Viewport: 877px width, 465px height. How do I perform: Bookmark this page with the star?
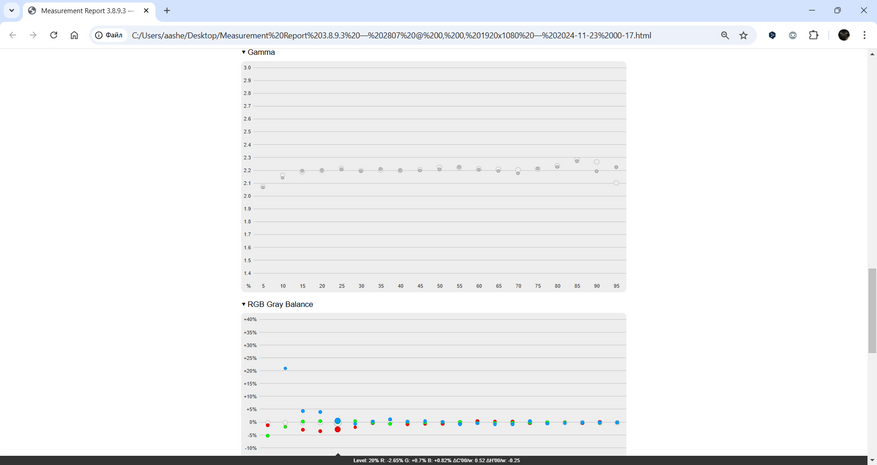coord(743,35)
